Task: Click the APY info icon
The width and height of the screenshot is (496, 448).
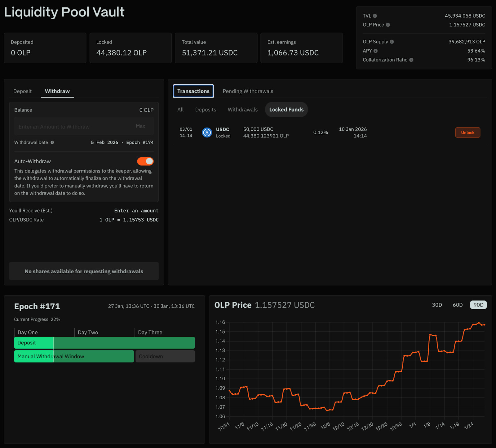Action: [375, 51]
